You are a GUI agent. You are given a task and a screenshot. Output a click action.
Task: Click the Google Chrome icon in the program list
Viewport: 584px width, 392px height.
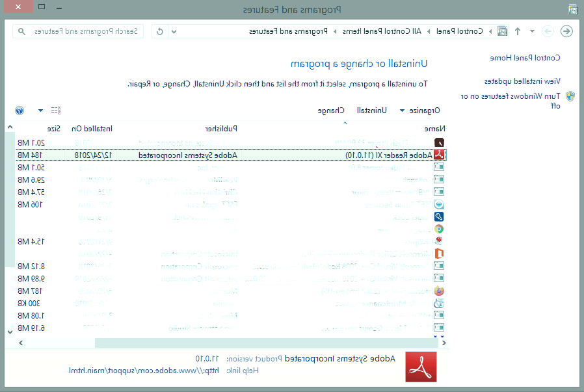click(x=439, y=229)
